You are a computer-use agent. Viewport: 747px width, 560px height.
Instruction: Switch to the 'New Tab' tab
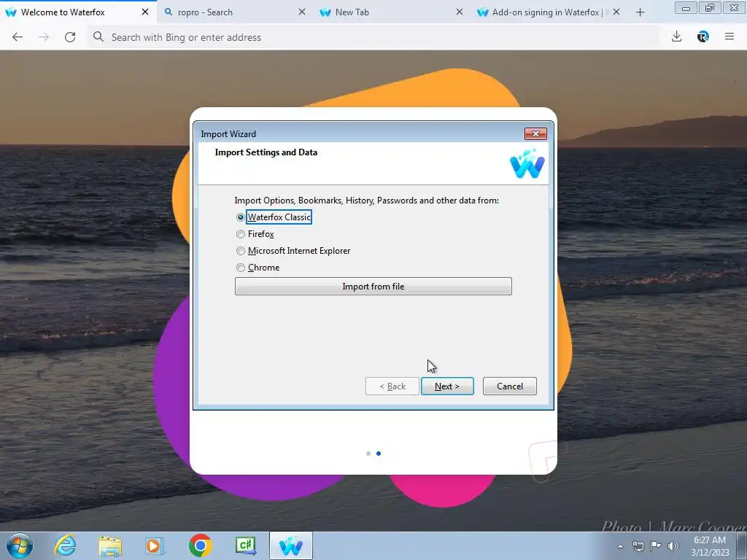(x=392, y=12)
